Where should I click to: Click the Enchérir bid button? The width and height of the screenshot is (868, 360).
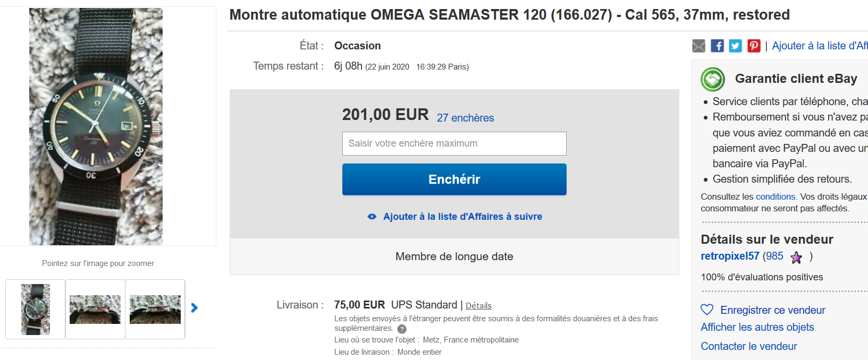(454, 179)
